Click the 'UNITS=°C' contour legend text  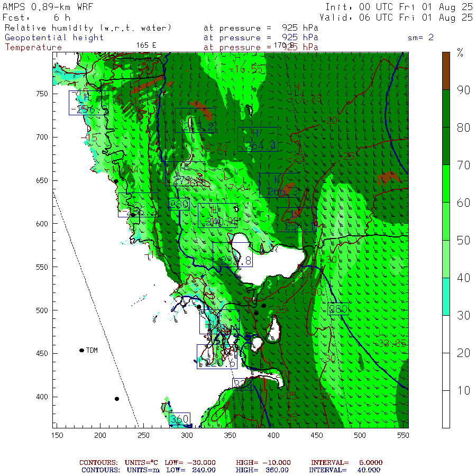coord(141,463)
